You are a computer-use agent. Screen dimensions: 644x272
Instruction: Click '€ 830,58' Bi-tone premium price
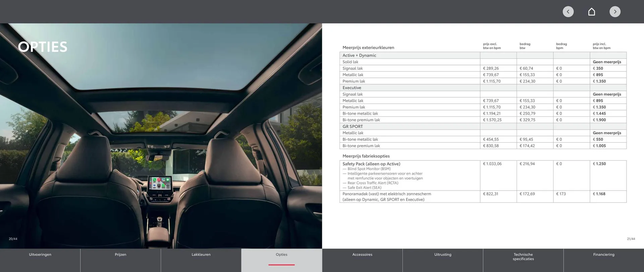[491, 146]
